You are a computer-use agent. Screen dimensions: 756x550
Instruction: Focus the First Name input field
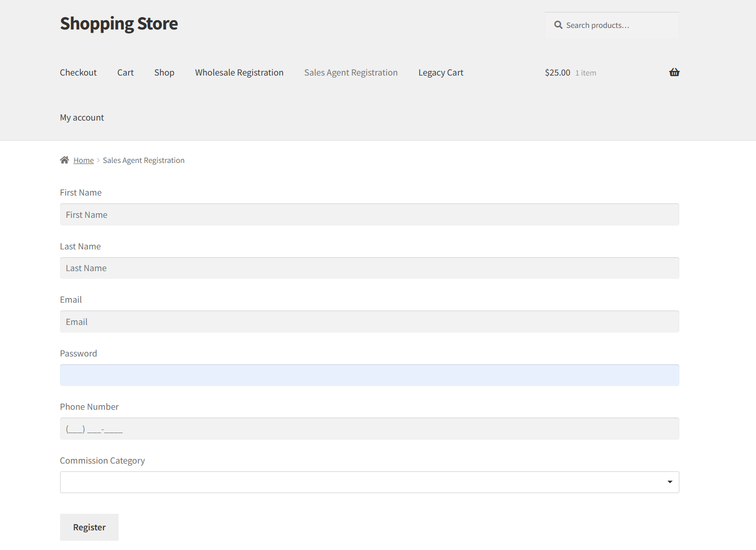pos(369,214)
